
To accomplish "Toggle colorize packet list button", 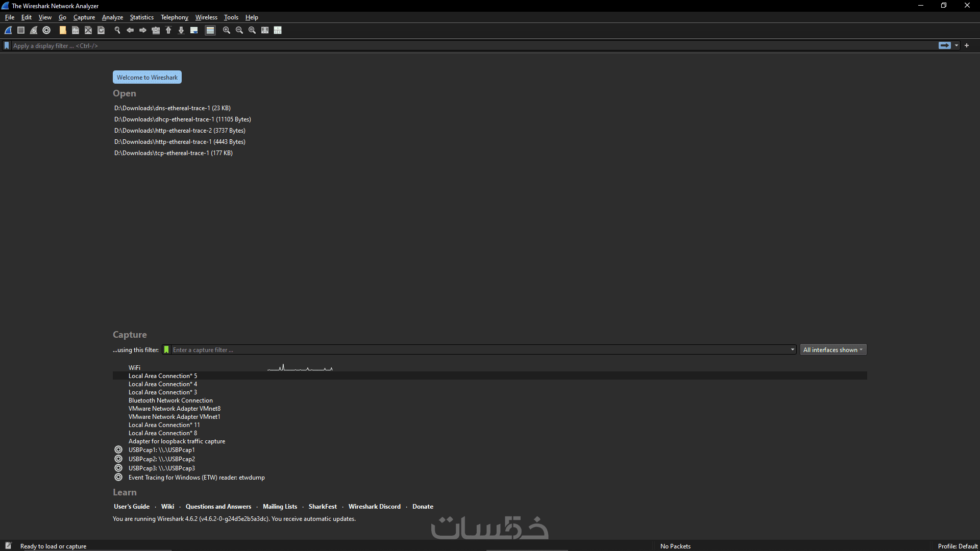I will point(210,31).
